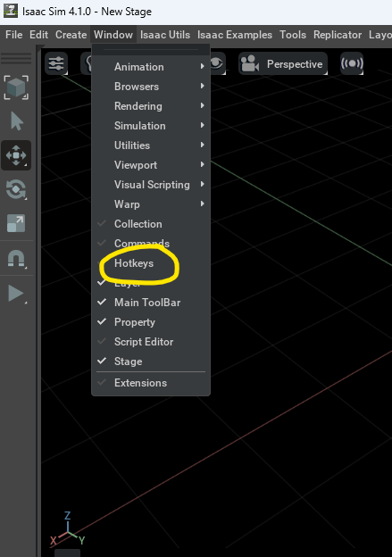Open the camera Perspective menu
392x557 pixels.
(283, 64)
